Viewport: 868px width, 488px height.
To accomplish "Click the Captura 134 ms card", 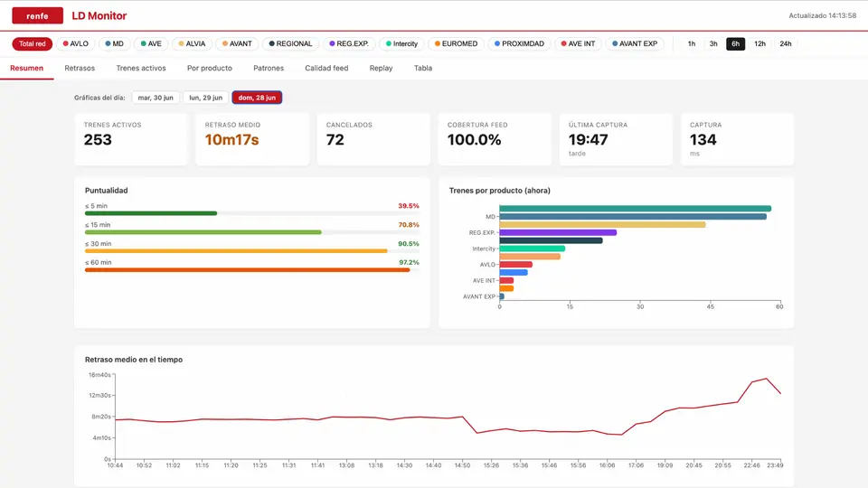I will (738, 139).
